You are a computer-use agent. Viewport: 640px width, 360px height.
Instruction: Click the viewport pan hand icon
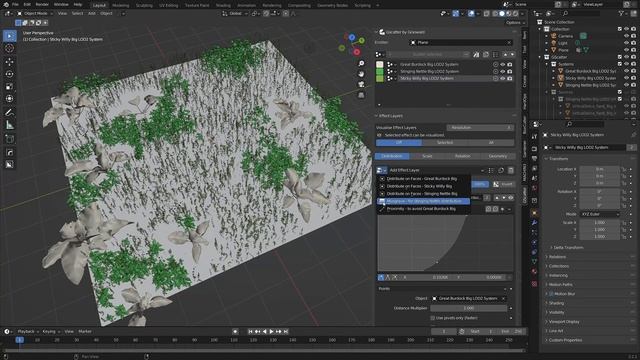click(x=361, y=74)
